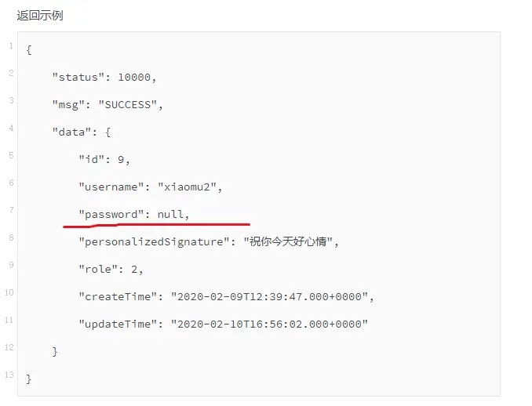Click line number 13 in the gutter
The height and width of the screenshot is (406, 532).
point(9,375)
